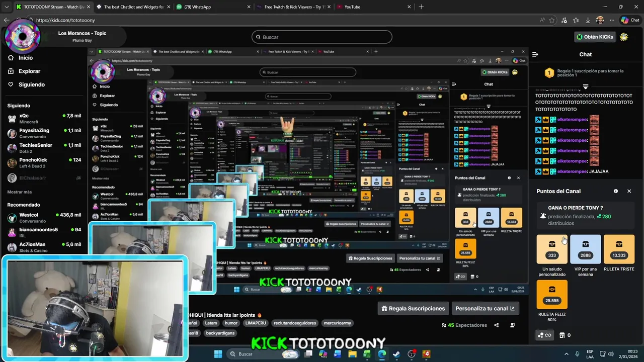Screen dimensions: 644x362
Task: Click the humor tag
Action: click(231, 323)
